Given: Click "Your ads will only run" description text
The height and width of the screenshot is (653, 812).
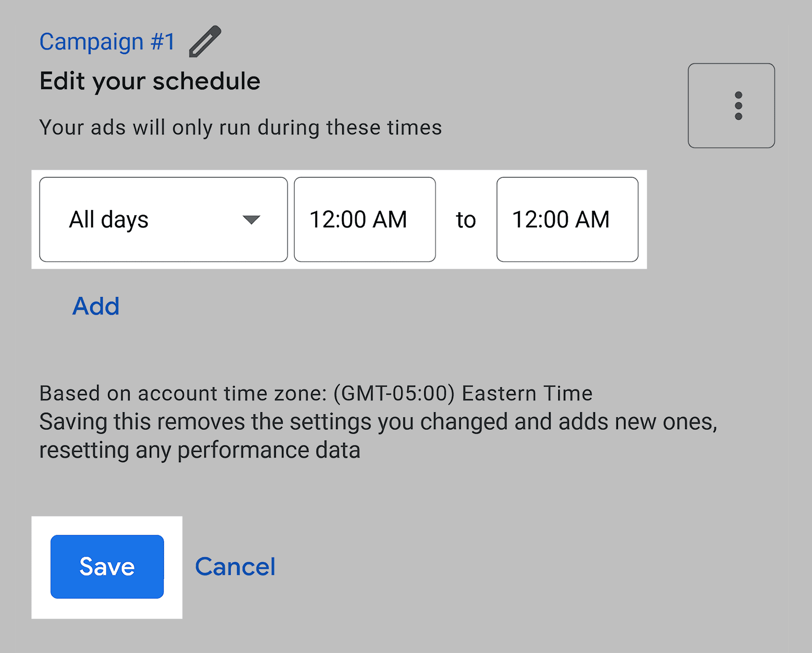Looking at the screenshot, I should (240, 127).
